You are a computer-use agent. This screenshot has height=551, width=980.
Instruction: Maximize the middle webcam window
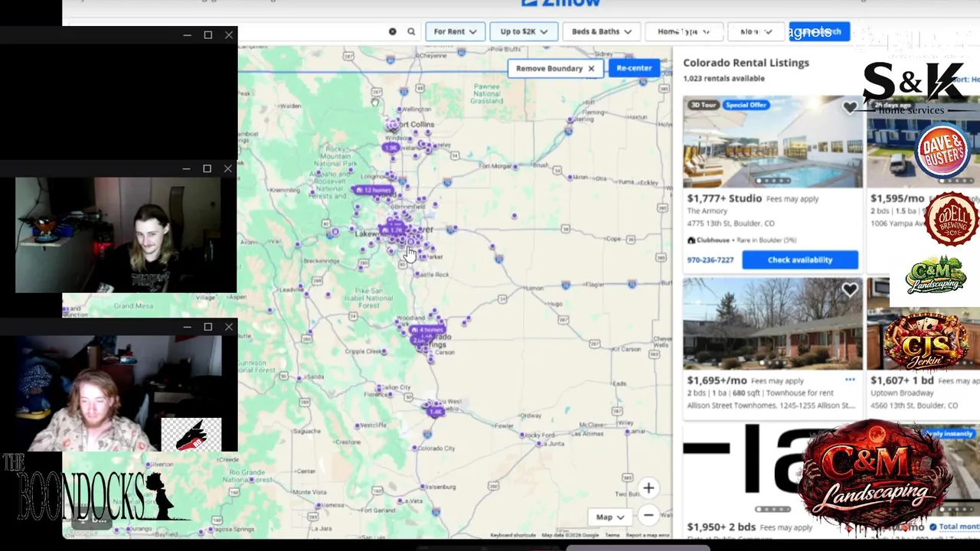click(207, 168)
